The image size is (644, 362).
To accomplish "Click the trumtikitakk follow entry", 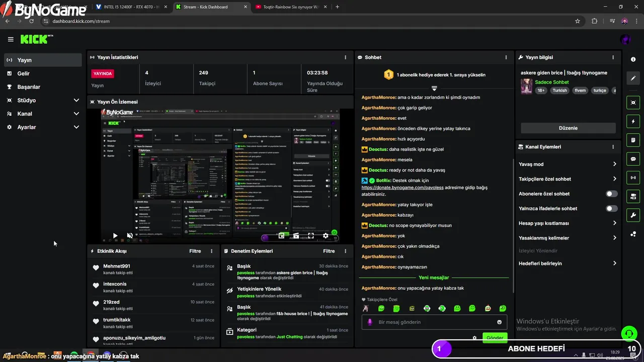I will click(x=153, y=323).
